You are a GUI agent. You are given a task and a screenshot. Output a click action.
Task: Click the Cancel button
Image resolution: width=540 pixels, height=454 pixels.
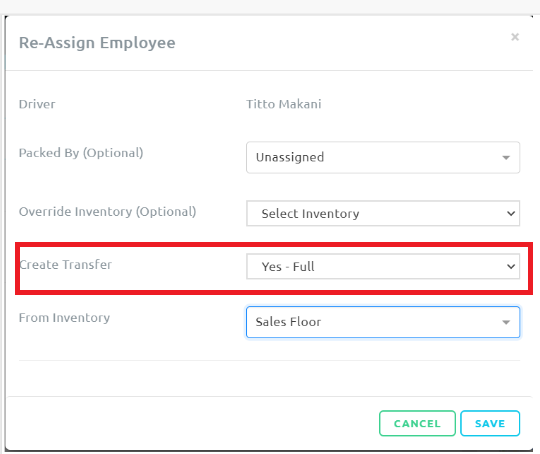(x=417, y=423)
